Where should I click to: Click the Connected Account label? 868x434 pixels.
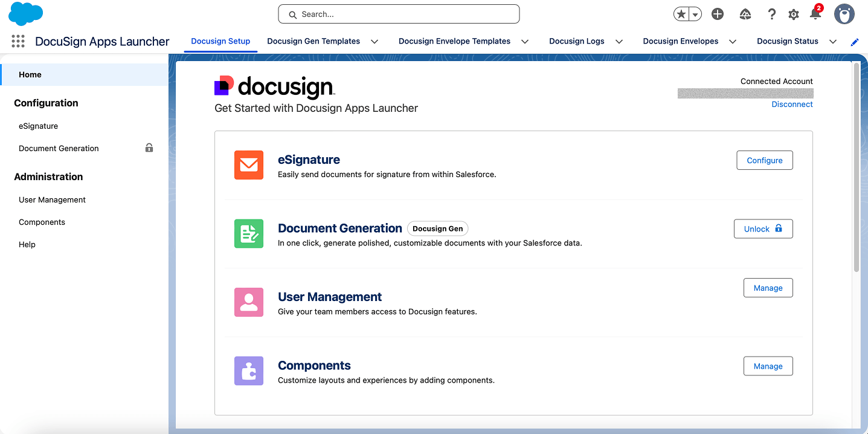coord(777,81)
